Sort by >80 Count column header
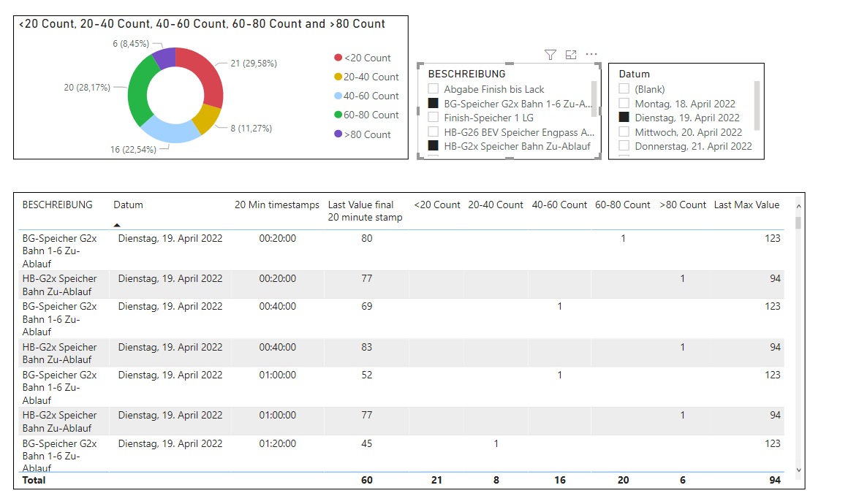This screenshot has height=504, width=859. pos(683,205)
